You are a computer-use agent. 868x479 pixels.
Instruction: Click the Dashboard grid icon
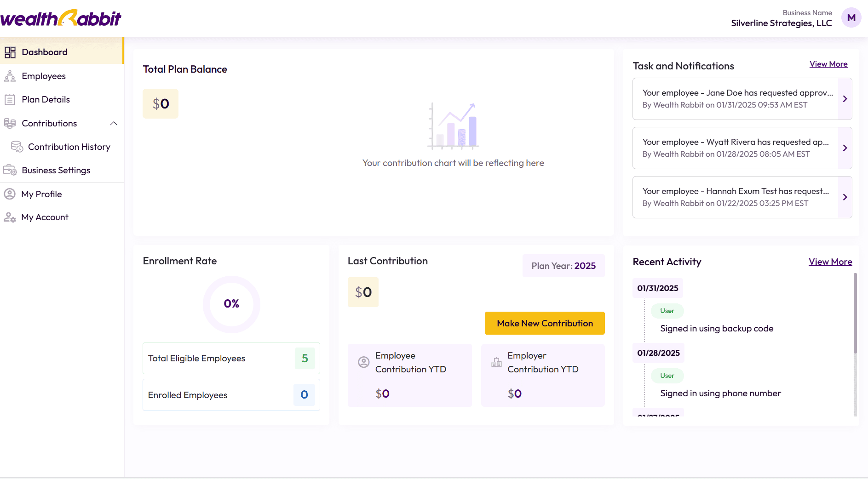pos(10,52)
